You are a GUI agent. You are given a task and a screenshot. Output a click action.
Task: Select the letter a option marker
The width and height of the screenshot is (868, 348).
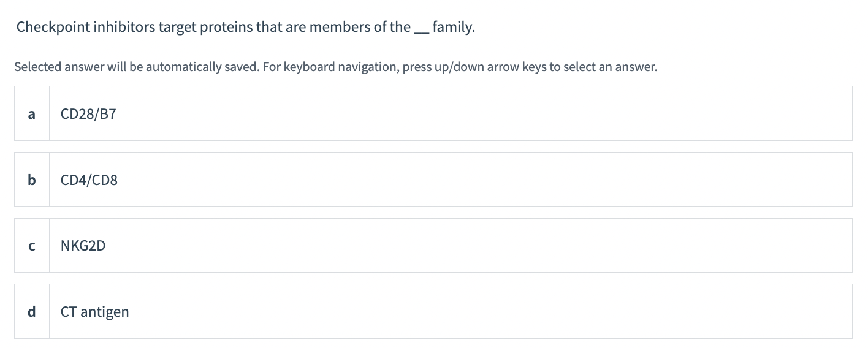click(32, 114)
